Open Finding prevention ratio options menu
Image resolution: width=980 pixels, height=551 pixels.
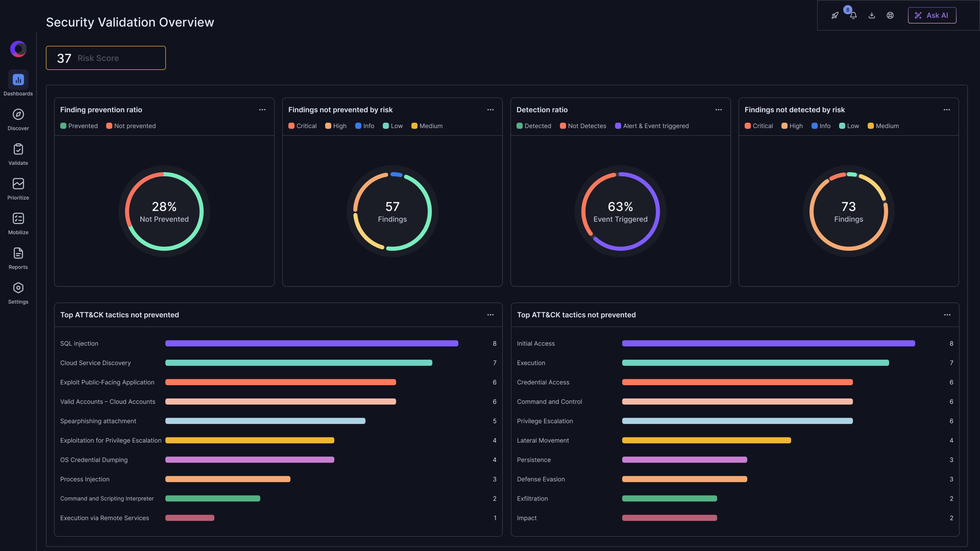[x=262, y=110]
